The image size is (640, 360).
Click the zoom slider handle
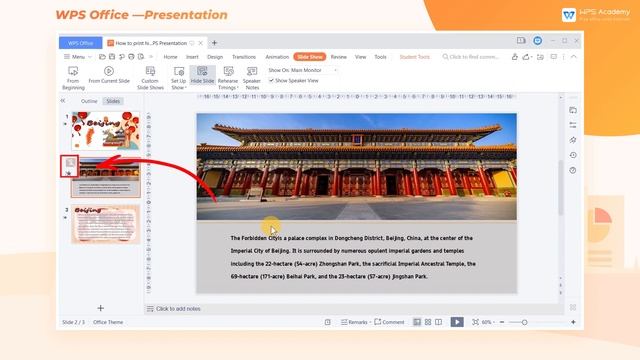[524, 322]
